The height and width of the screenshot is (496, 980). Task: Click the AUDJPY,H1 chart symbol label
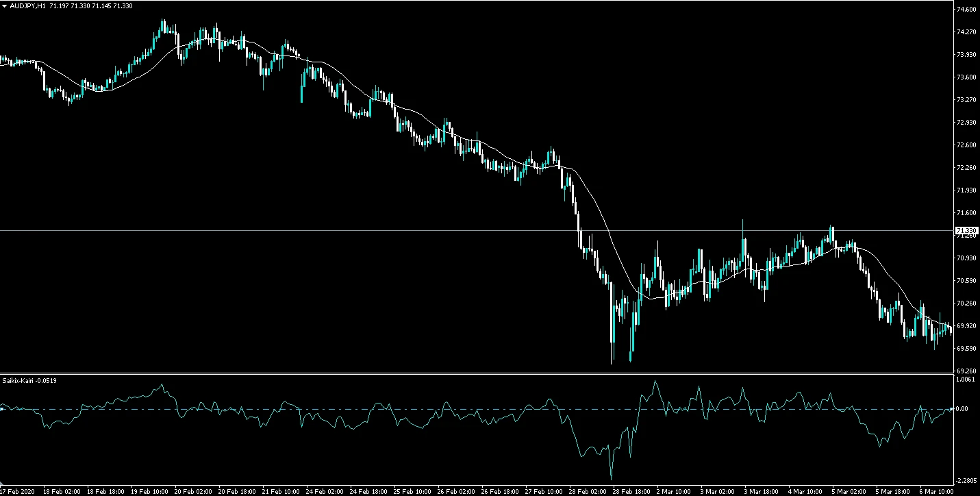[x=27, y=6]
